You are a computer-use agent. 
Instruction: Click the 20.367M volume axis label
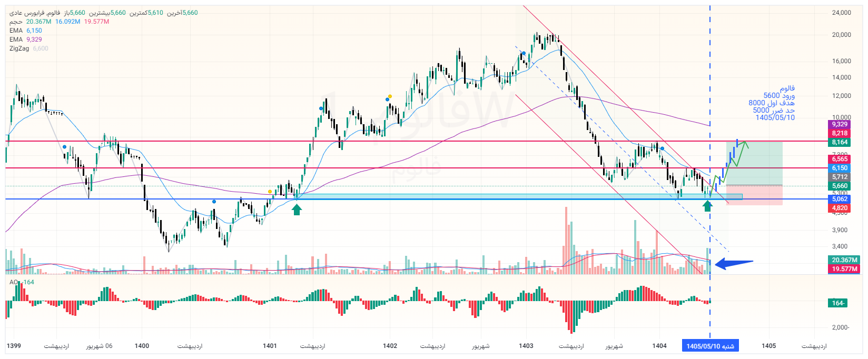pyautogui.click(x=844, y=260)
